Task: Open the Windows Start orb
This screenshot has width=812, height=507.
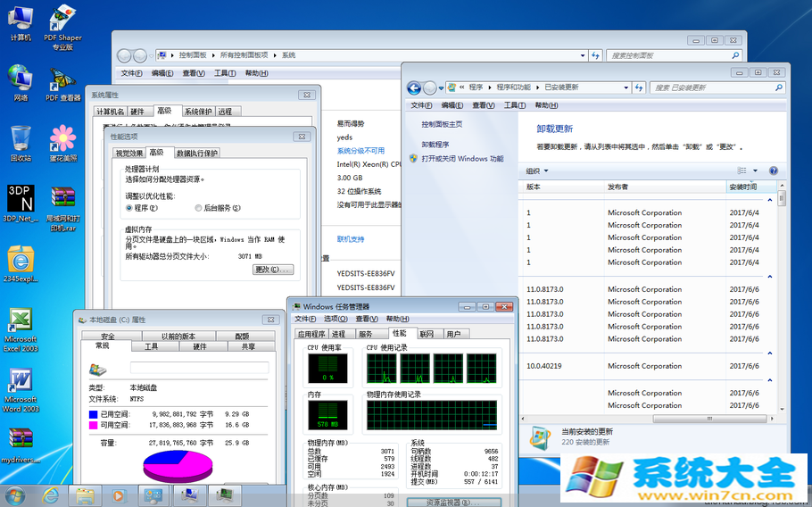Action: (x=14, y=496)
